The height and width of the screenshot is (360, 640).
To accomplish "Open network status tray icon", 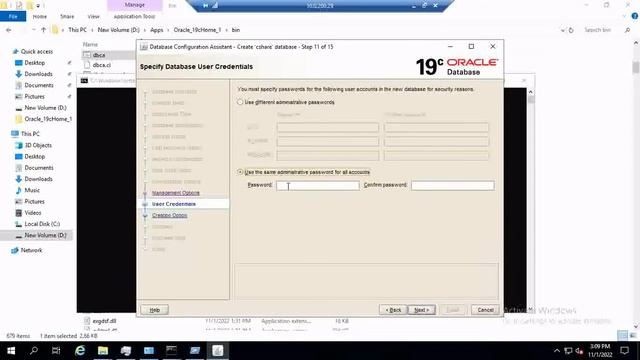I will point(568,351).
